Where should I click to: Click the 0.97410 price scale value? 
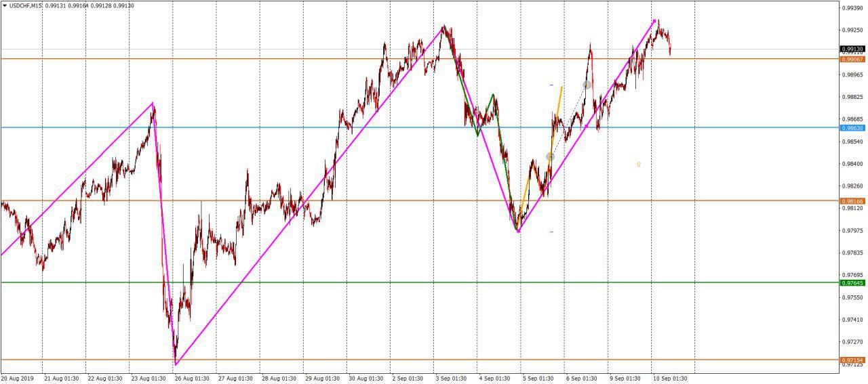(852, 320)
